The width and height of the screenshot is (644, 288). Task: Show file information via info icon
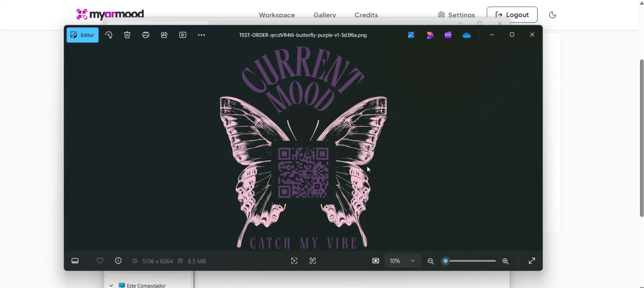[118, 261]
